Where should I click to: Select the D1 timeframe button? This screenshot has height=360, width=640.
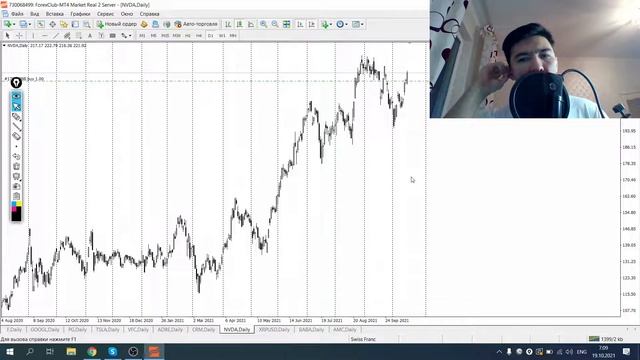[210, 36]
